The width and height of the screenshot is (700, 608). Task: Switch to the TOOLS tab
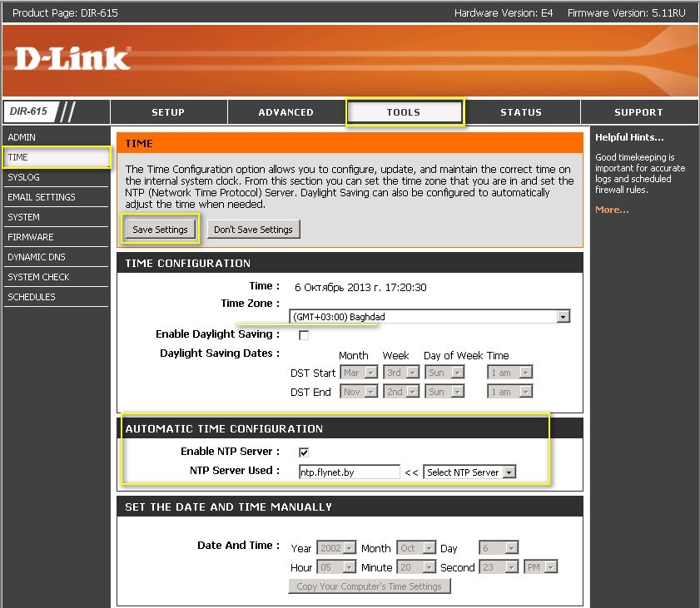pos(404,112)
